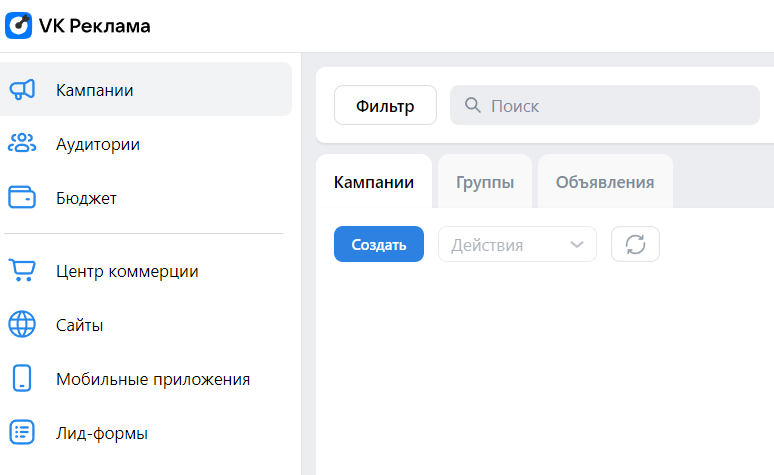Click the list icon for Лид-формы

coord(22,432)
